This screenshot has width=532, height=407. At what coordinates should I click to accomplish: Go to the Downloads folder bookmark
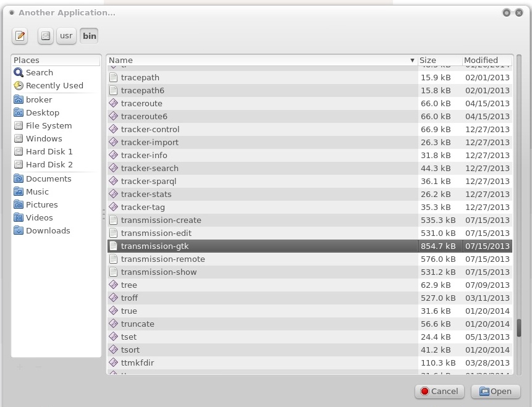pos(48,230)
